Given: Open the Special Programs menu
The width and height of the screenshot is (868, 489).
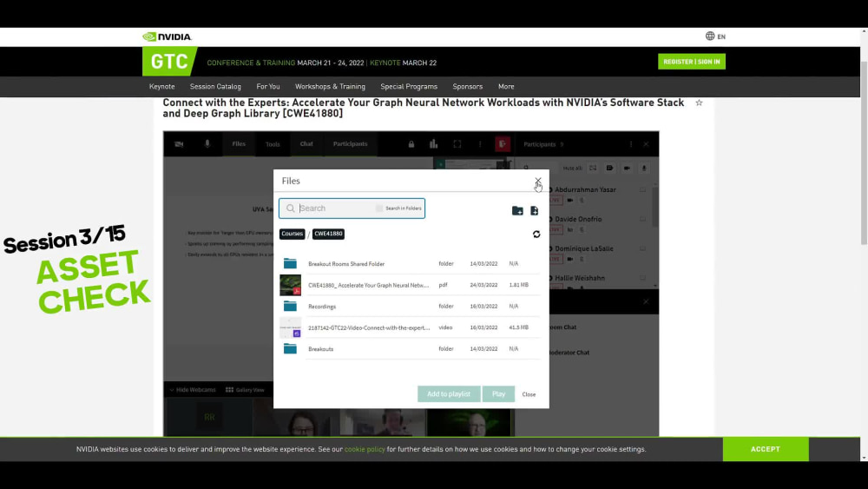Looking at the screenshot, I should point(409,86).
